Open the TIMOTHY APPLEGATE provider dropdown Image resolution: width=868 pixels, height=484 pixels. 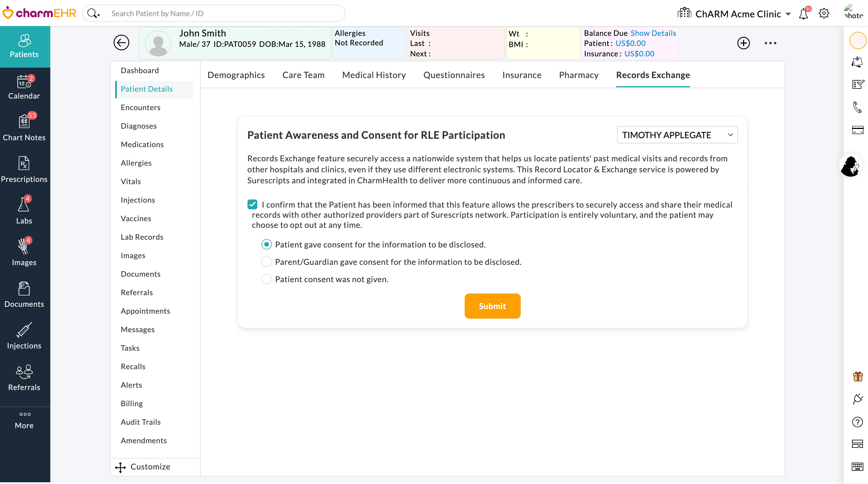pos(677,134)
